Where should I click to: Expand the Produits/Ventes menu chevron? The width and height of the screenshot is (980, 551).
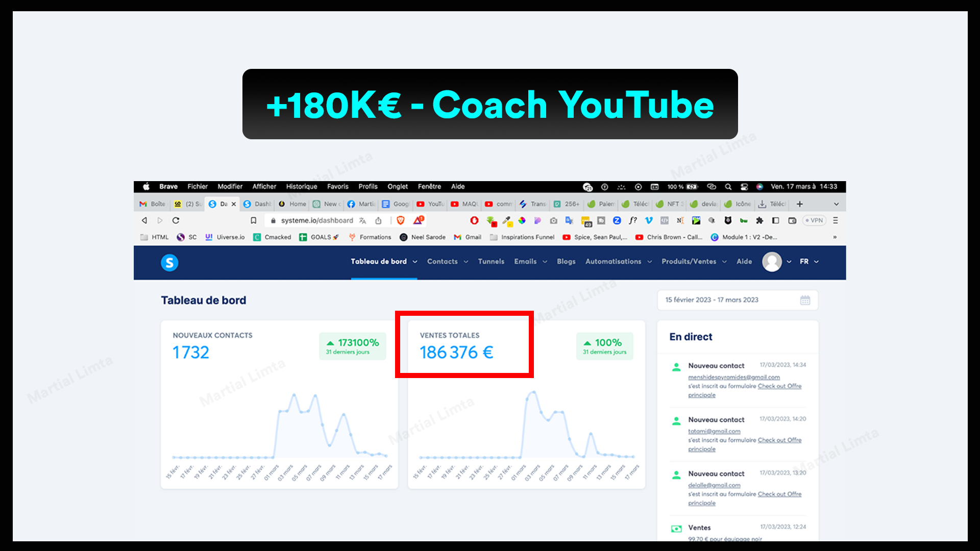point(724,262)
